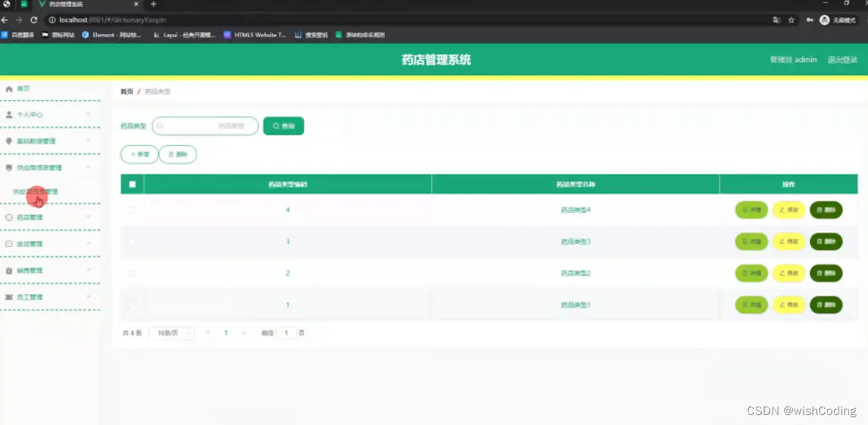Screen dimensions: 868x425
Task: Click the 员工管理 sidebar icon
Action: (x=9, y=297)
